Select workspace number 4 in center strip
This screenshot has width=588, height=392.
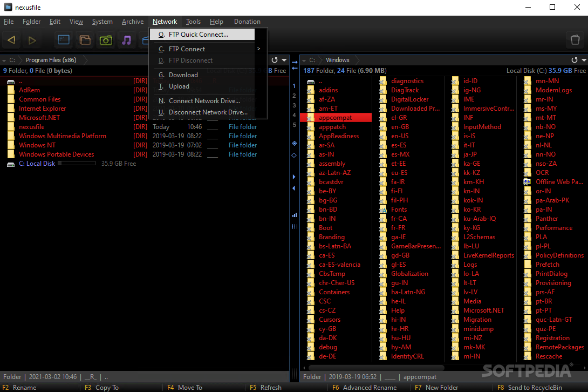pos(294,115)
